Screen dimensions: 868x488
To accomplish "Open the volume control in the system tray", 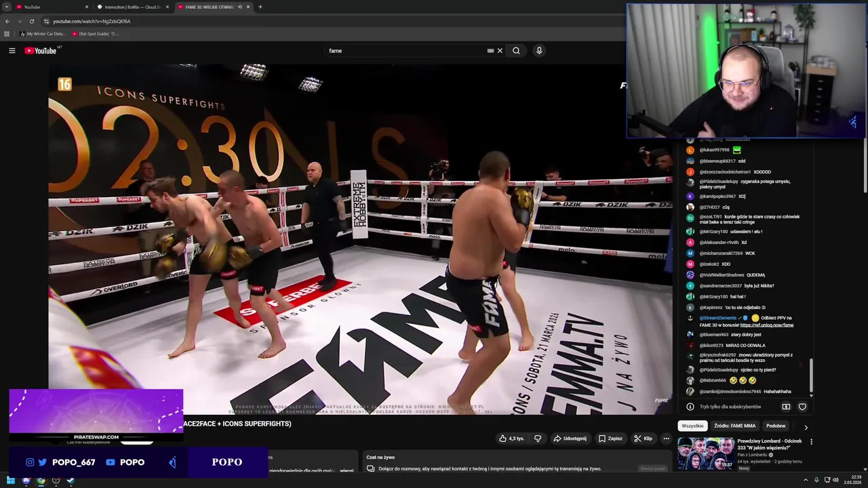I will [836, 480].
